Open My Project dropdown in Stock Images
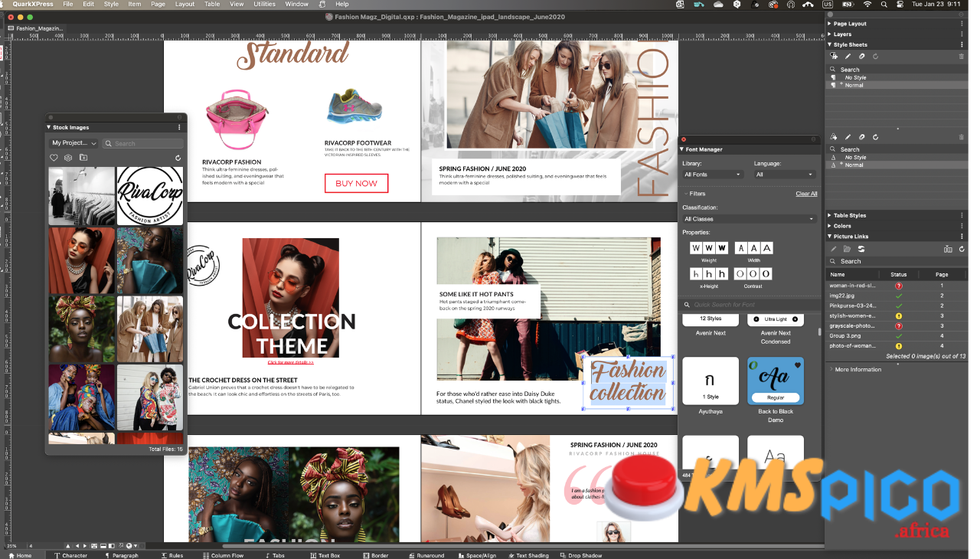This screenshot has height=559, width=980. [74, 143]
